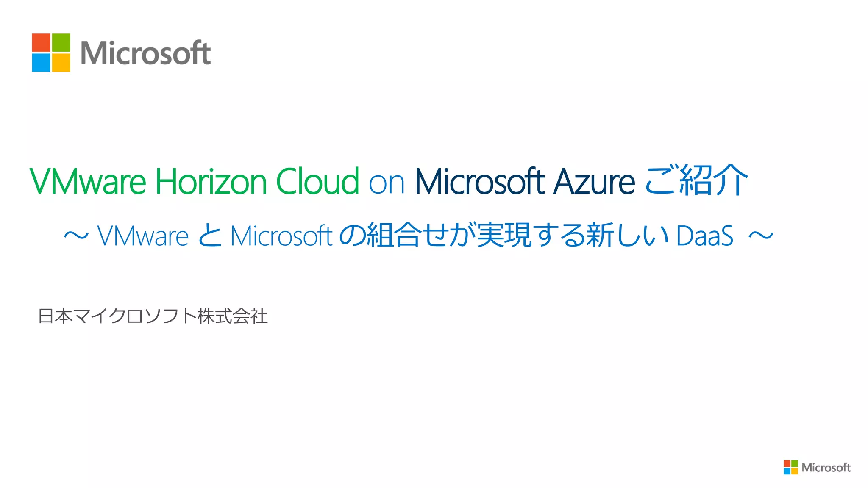Select the dark blue Microsoft Azure text

[525, 181]
